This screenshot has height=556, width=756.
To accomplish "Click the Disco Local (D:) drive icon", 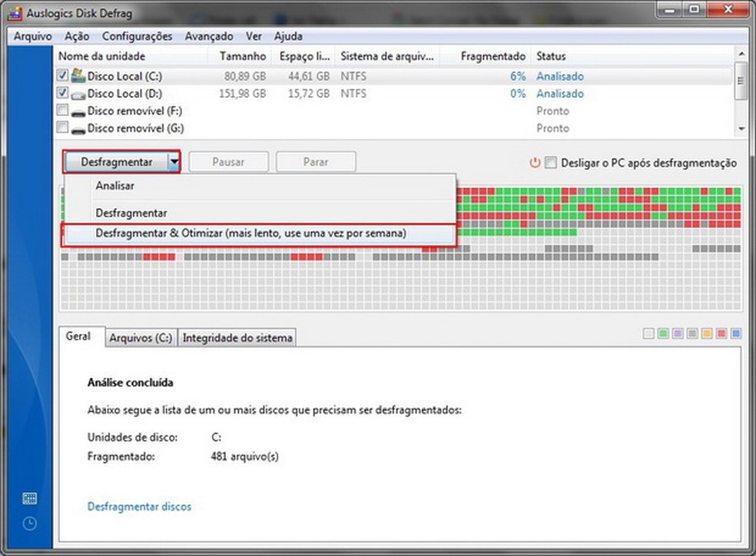I will click(x=78, y=94).
